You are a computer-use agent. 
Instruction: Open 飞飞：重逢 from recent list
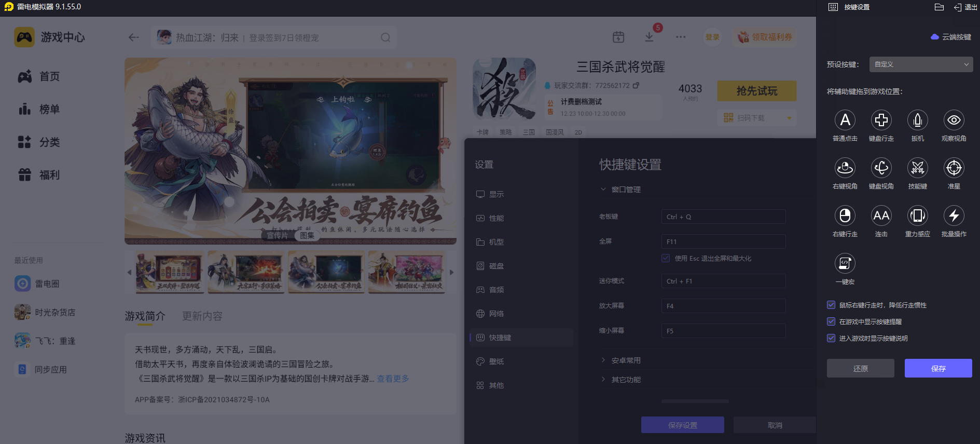pyautogui.click(x=45, y=341)
